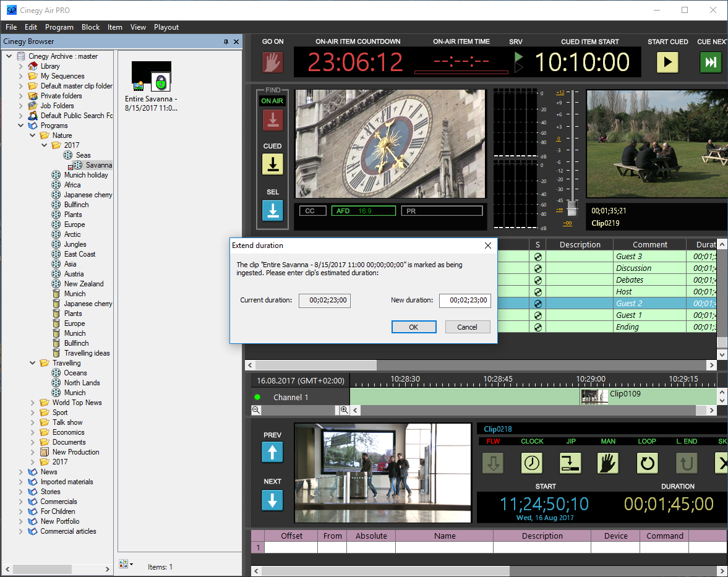728x577 pixels.
Task: Select the Commercial articles tree node
Action: tap(68, 531)
